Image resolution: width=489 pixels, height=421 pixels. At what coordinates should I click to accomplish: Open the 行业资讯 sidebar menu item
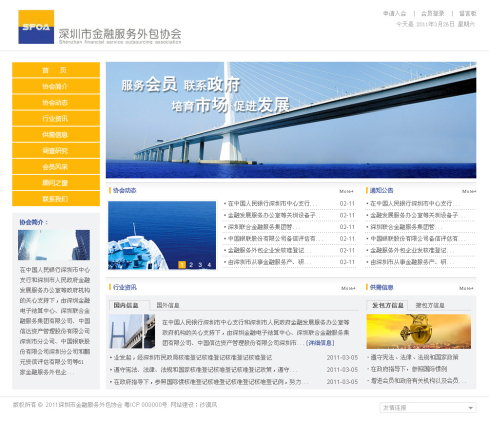pos(56,118)
